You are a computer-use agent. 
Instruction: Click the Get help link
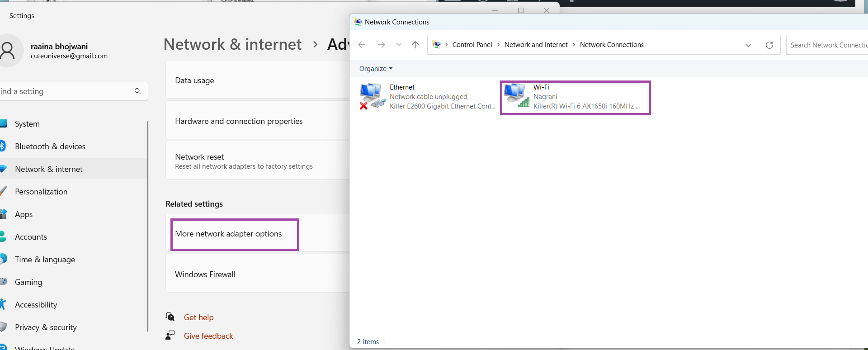pos(198,317)
